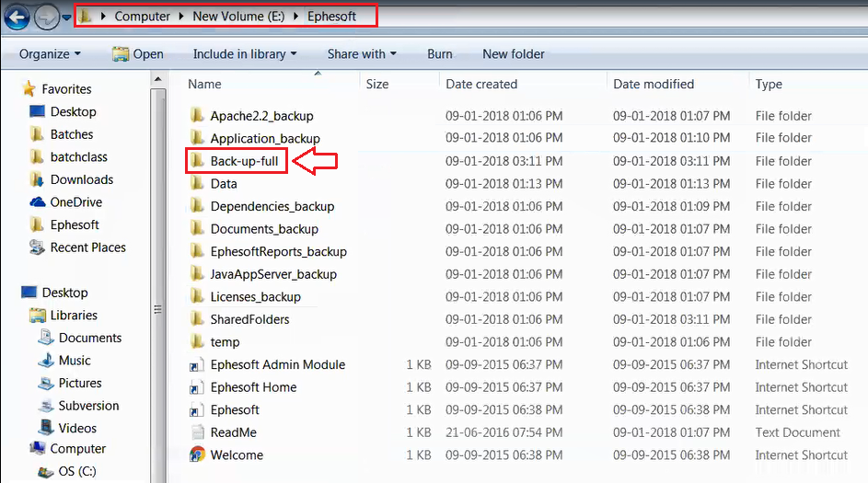Select the Favorites star icon
This screenshot has width=868, height=483.
tap(29, 88)
